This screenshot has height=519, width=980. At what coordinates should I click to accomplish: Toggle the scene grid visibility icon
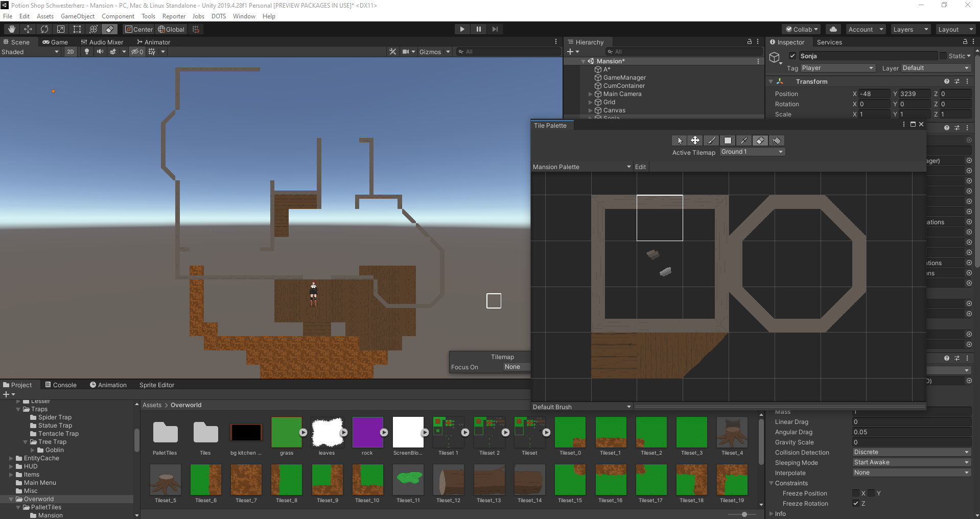(x=152, y=52)
